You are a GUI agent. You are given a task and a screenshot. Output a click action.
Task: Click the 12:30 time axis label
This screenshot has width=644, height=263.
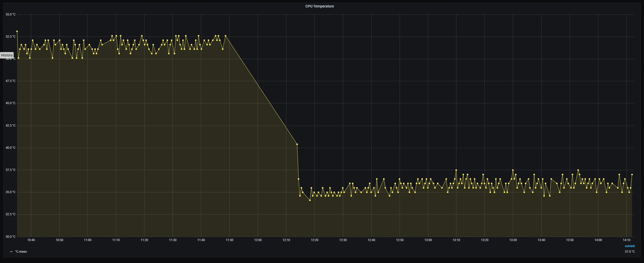343,240
